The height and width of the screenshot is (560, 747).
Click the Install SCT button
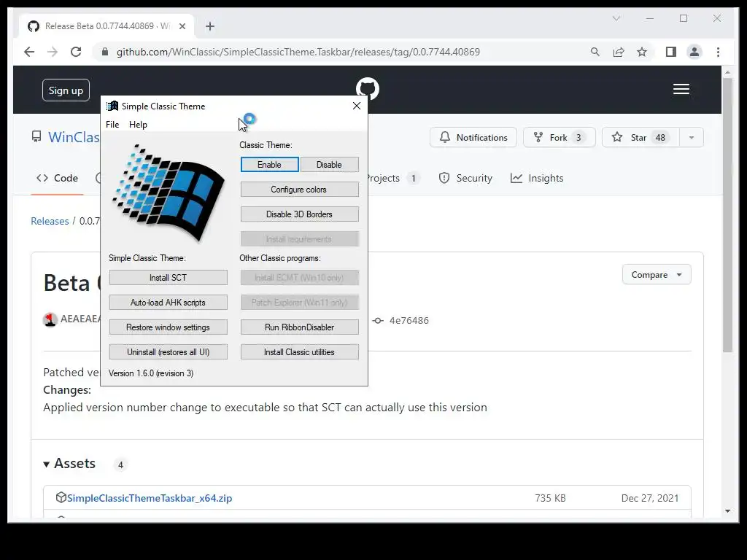tap(169, 277)
